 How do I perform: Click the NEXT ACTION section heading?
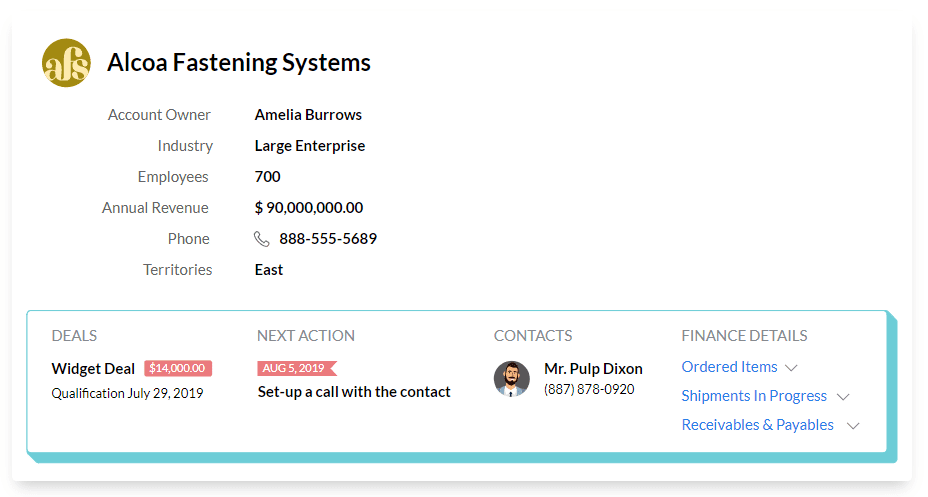pyautogui.click(x=306, y=335)
